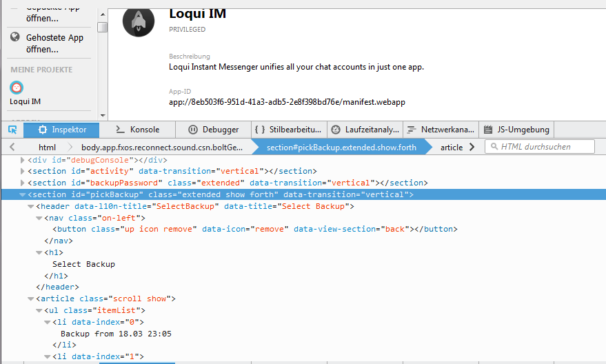Collapse the header SelectBackup node
Viewport: 606px width, 364px height.
point(30,207)
